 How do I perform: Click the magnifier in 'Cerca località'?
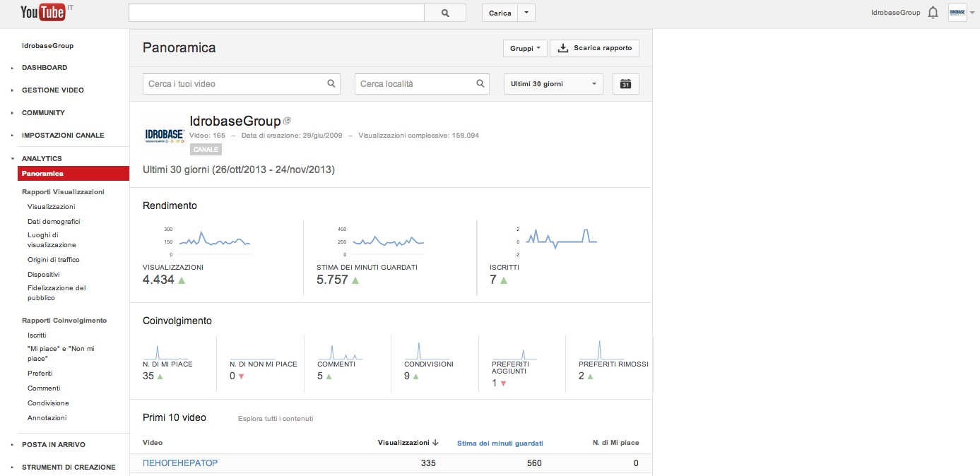480,83
